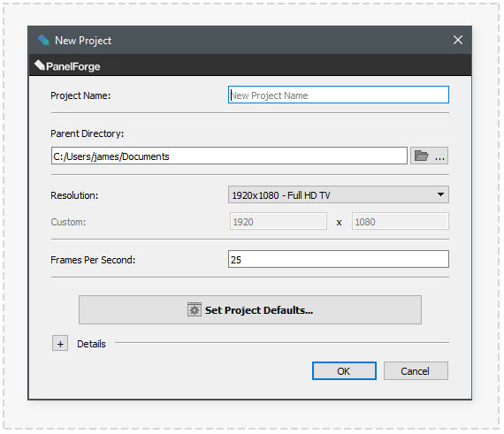
Task: Click the custom width field showing 1920
Action: point(279,221)
